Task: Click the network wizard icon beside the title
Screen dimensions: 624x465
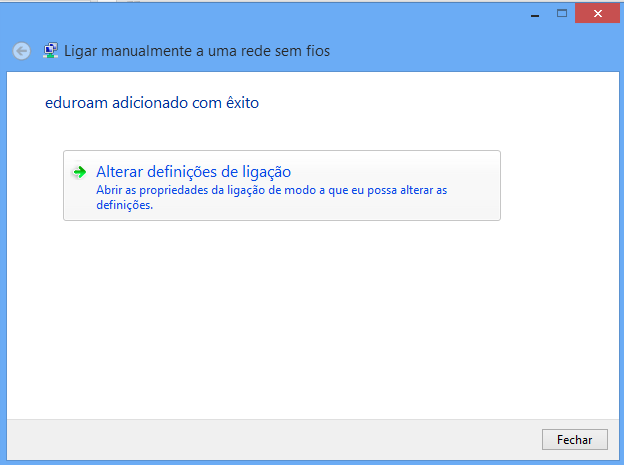Action: point(51,51)
